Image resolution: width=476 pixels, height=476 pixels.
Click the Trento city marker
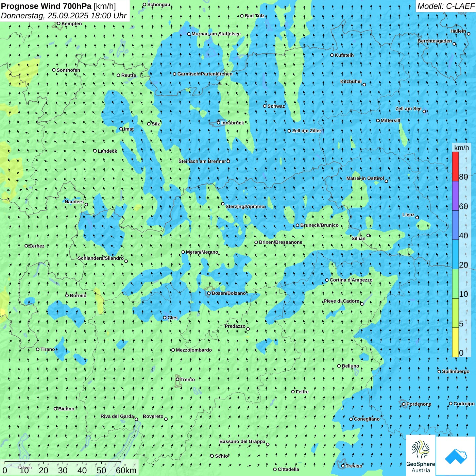point(177,379)
